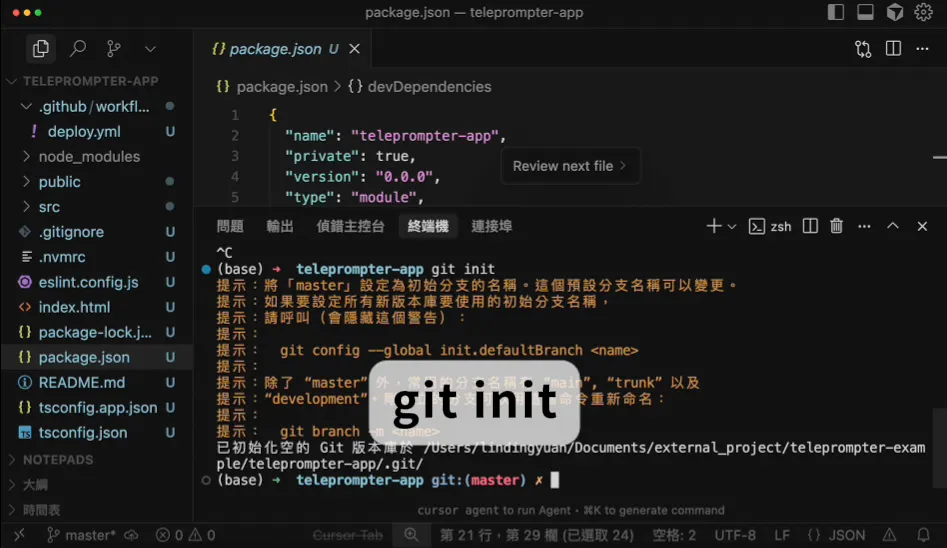Image resolution: width=947 pixels, height=548 pixels.
Task: Toggle bottom panel layout icon
Action: point(865,12)
